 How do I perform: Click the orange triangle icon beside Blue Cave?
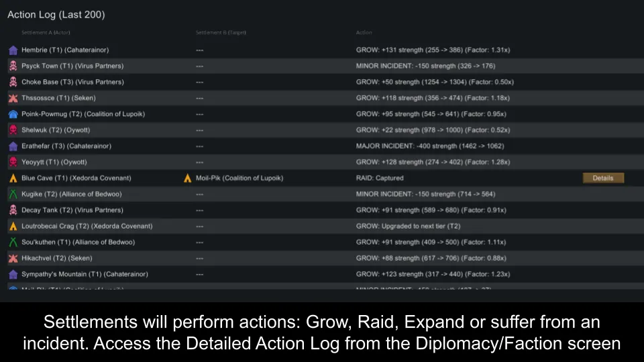tap(13, 178)
